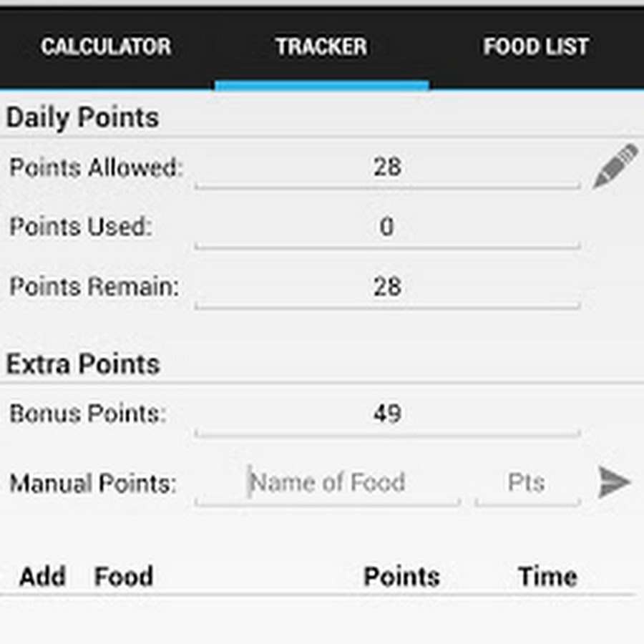The image size is (644, 644).
Task: Click the Points Allowed label
Action: (x=96, y=167)
